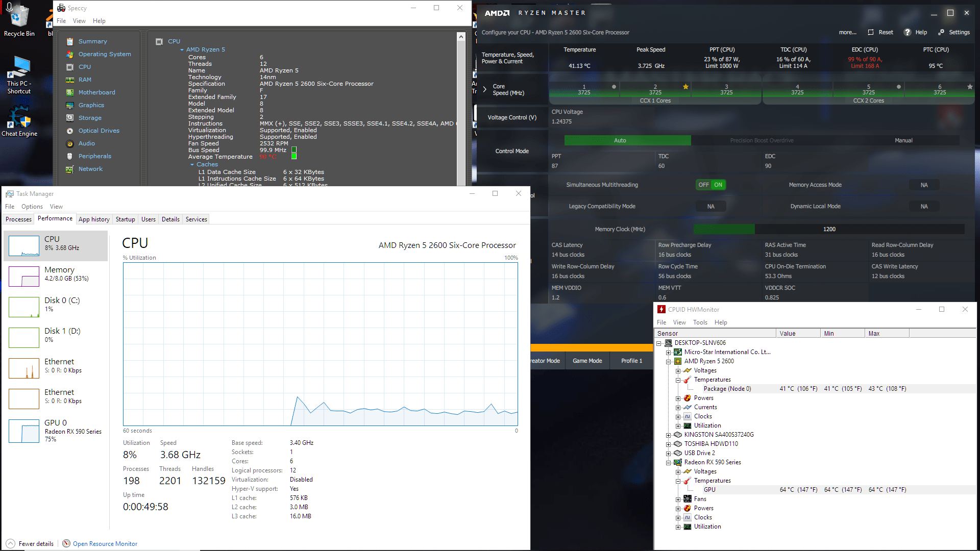
Task: Open the Motherboard section in Speccy
Action: coord(97,92)
